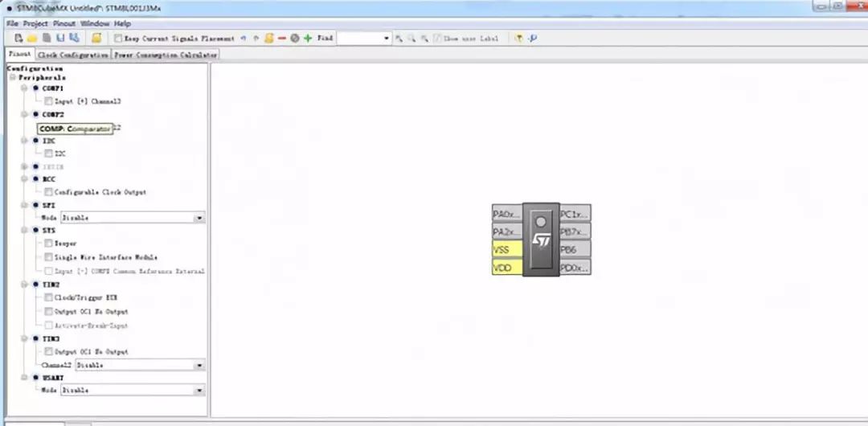Open the Window menu
The height and width of the screenshot is (426, 868).
coord(95,24)
